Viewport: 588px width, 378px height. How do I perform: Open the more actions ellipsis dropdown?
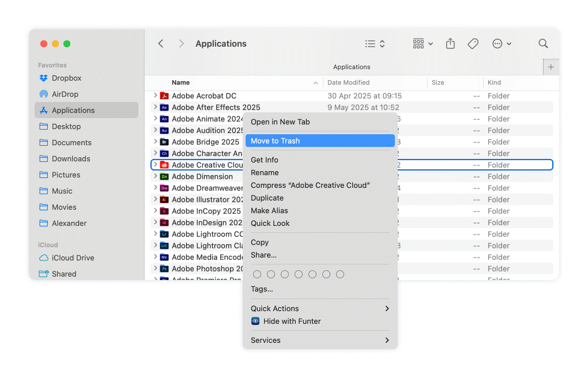pos(502,44)
